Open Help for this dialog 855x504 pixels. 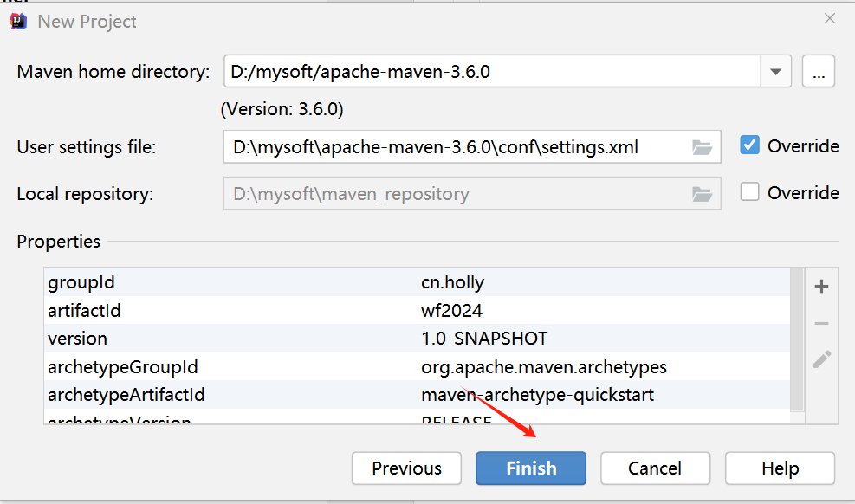[780, 468]
